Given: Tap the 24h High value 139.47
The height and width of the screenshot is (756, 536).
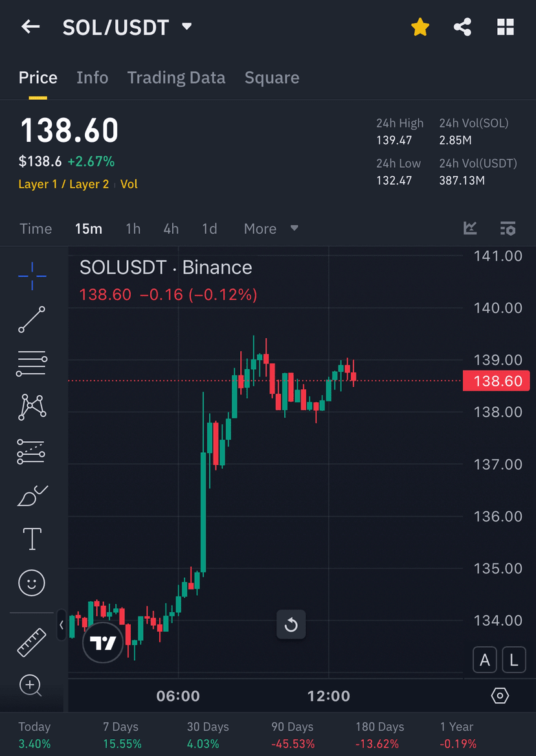Looking at the screenshot, I should [394, 141].
